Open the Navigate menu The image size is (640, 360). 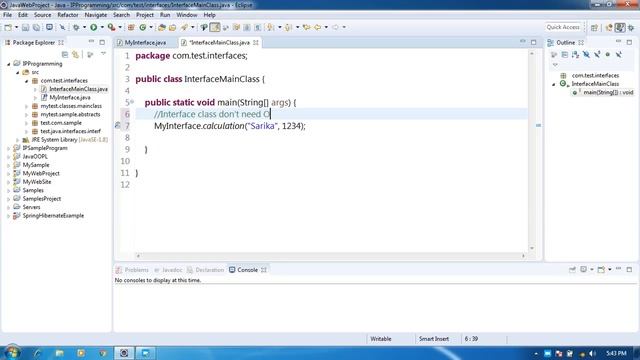coord(96,15)
